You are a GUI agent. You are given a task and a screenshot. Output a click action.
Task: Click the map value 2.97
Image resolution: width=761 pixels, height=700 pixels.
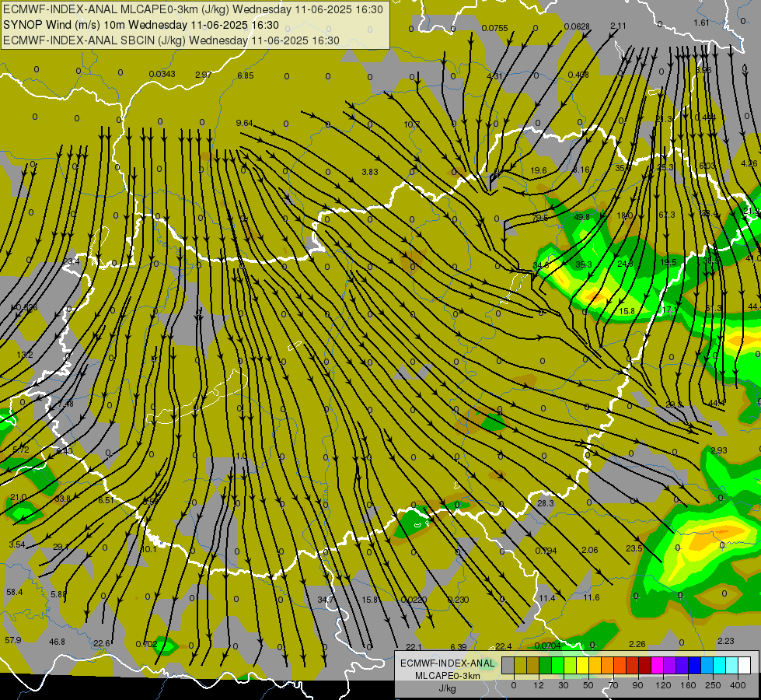click(204, 75)
